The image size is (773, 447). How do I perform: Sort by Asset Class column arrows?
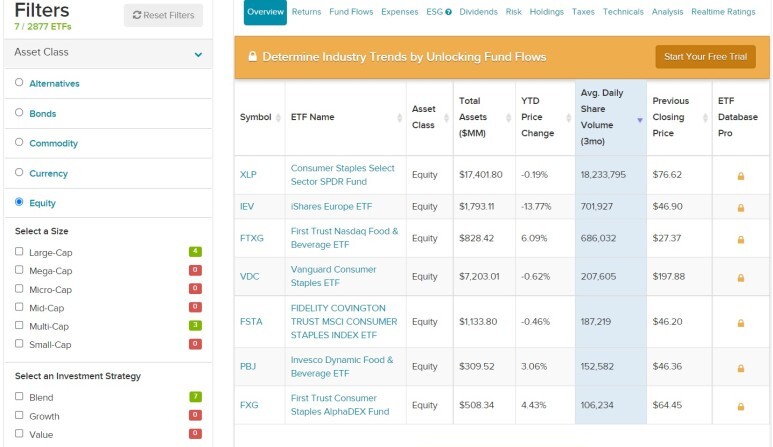pyautogui.click(x=446, y=117)
